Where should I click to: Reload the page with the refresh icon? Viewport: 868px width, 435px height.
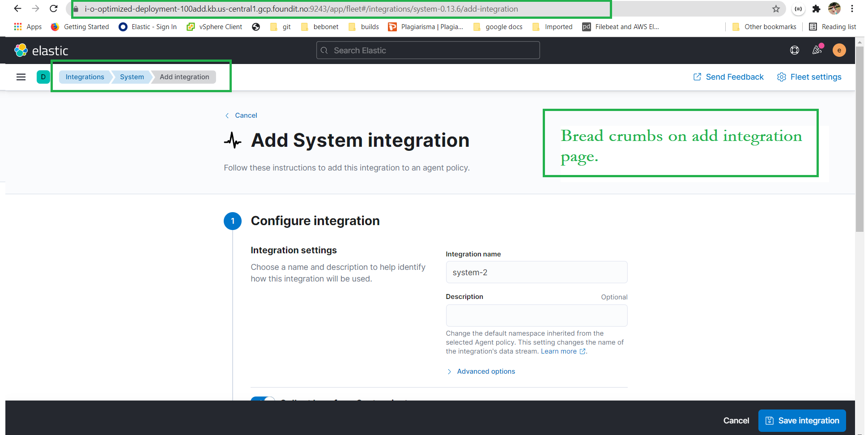(54, 9)
